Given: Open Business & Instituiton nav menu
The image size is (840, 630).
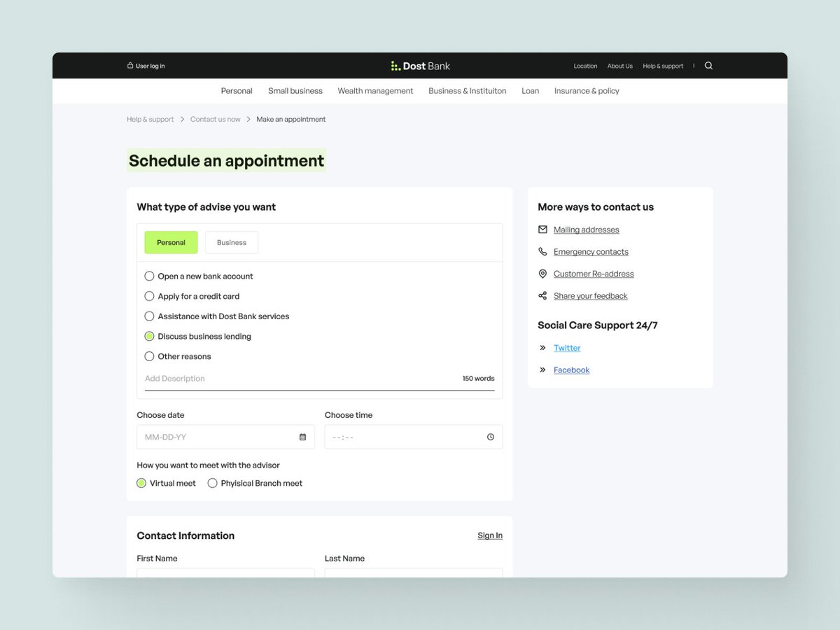Looking at the screenshot, I should coord(468,91).
